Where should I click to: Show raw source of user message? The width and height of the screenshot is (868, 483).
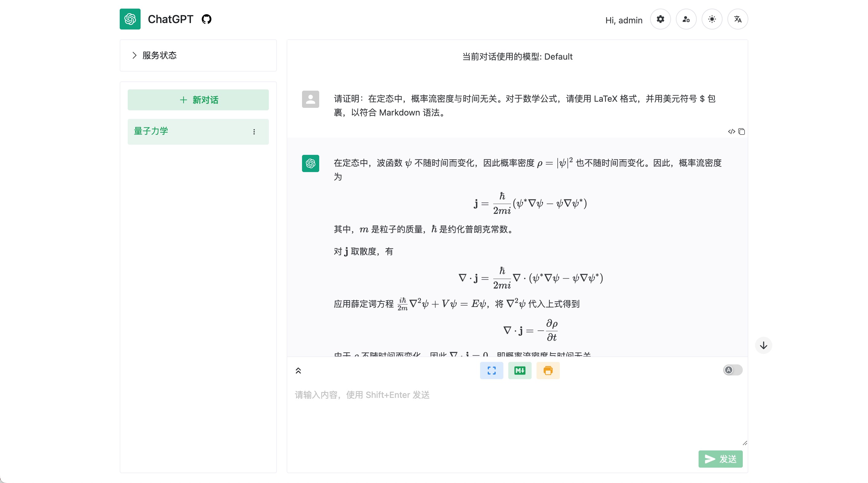pos(731,132)
